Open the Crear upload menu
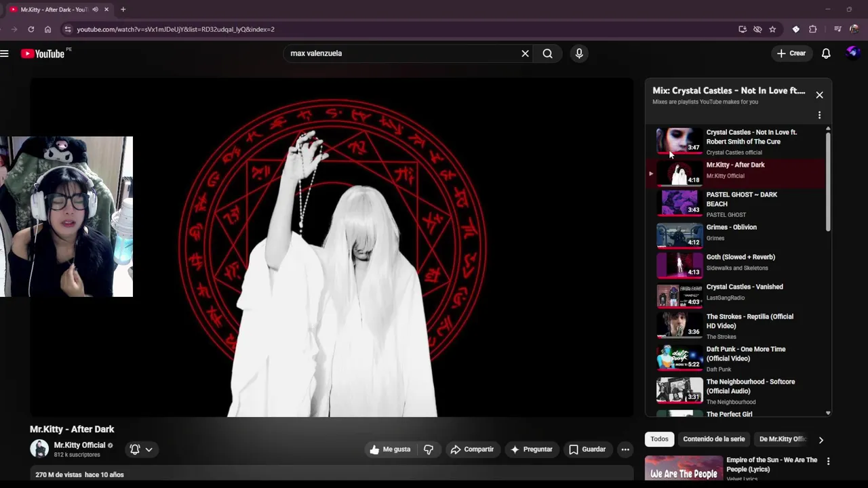This screenshot has height=488, width=868. click(791, 54)
